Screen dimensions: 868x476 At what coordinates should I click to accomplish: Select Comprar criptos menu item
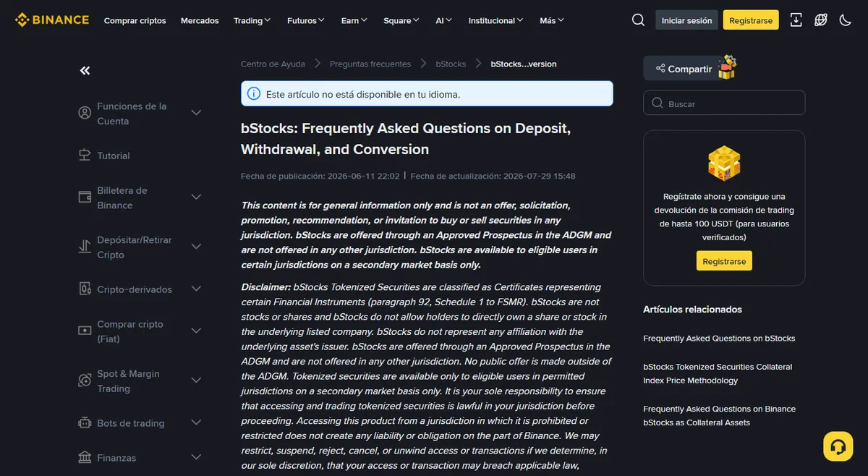click(x=135, y=20)
